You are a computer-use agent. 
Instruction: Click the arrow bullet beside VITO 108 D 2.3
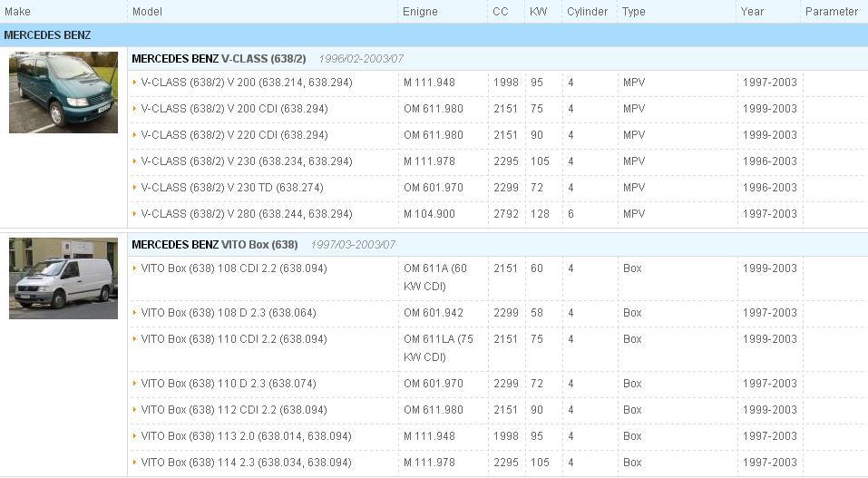point(134,312)
